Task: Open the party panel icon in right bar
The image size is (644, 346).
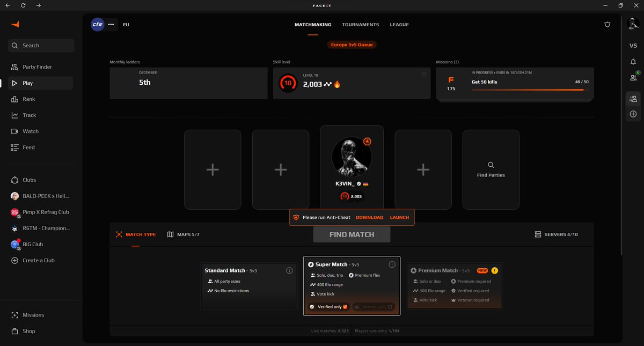Action: coord(633,99)
